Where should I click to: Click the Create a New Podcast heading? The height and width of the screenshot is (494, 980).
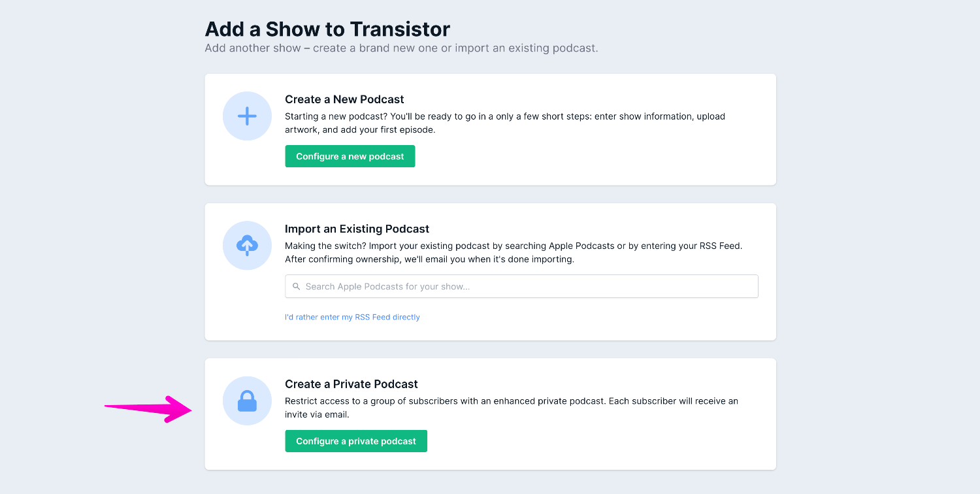click(x=344, y=99)
